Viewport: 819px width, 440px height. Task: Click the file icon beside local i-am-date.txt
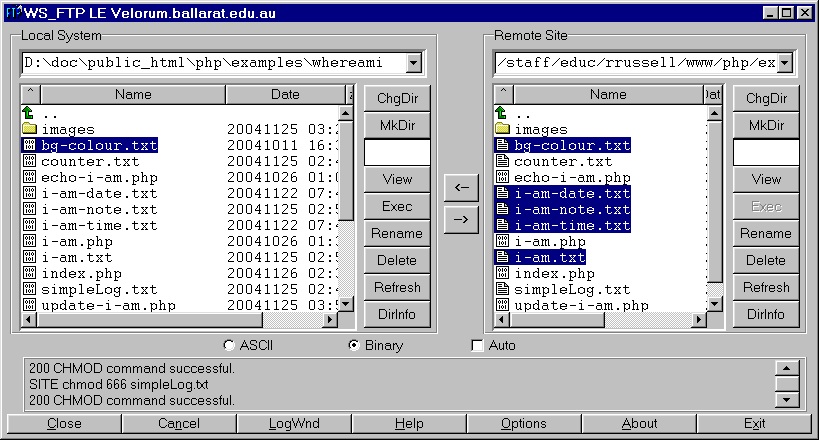[x=29, y=193]
